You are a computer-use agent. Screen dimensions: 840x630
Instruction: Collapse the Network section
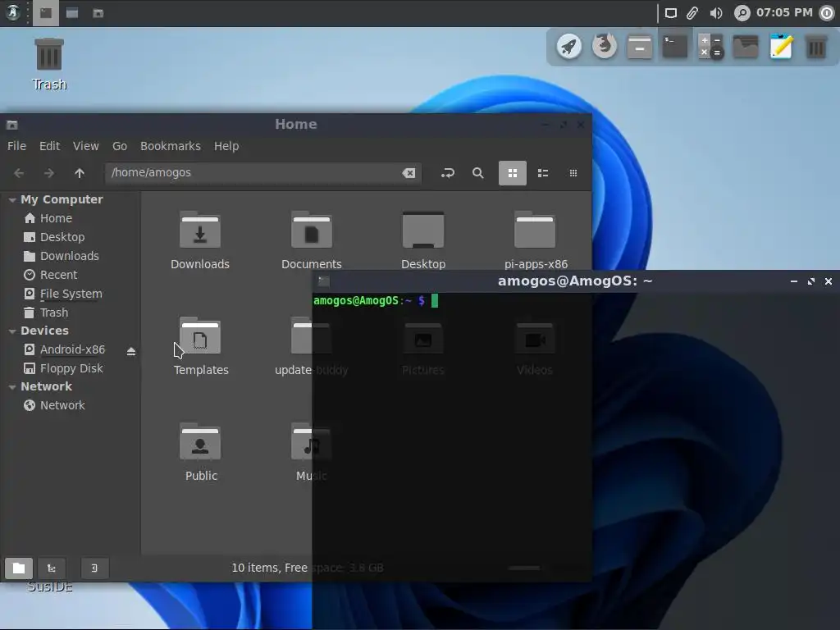11,387
